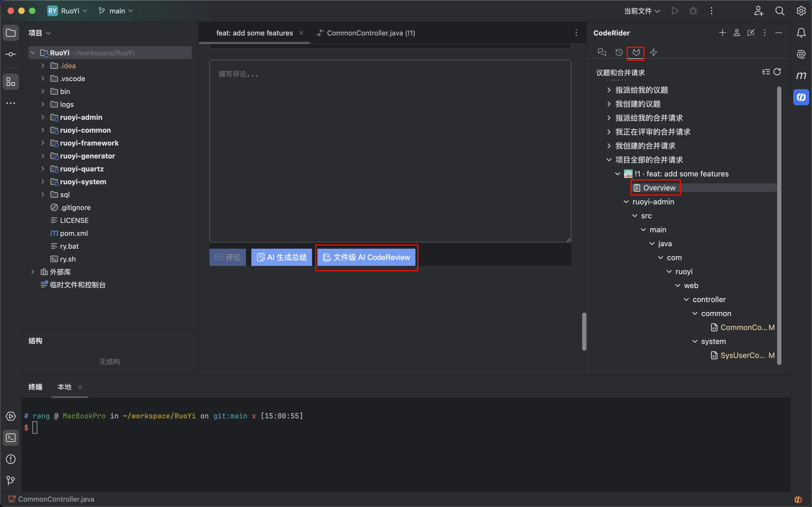Screen dimensions: 812x507
Task: Open the Maven tool window icon
Action: (801, 76)
